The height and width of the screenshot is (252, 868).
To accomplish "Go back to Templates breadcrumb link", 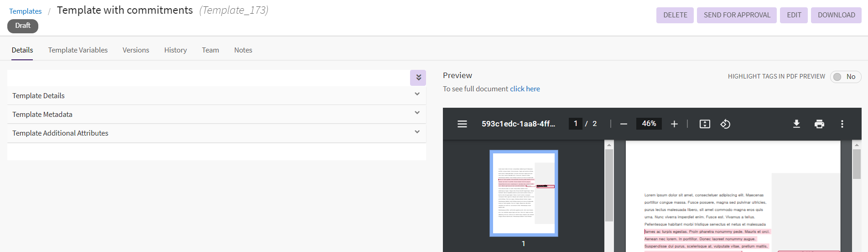I will point(26,11).
